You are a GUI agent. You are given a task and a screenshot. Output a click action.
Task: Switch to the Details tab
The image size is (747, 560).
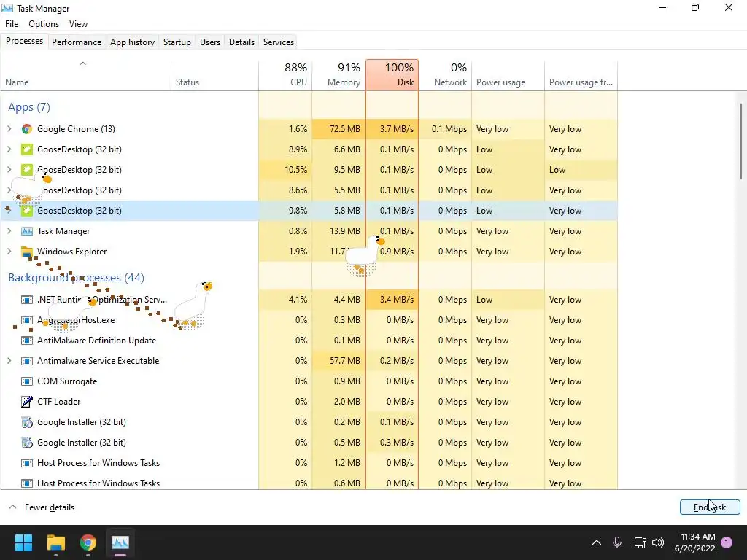tap(241, 42)
